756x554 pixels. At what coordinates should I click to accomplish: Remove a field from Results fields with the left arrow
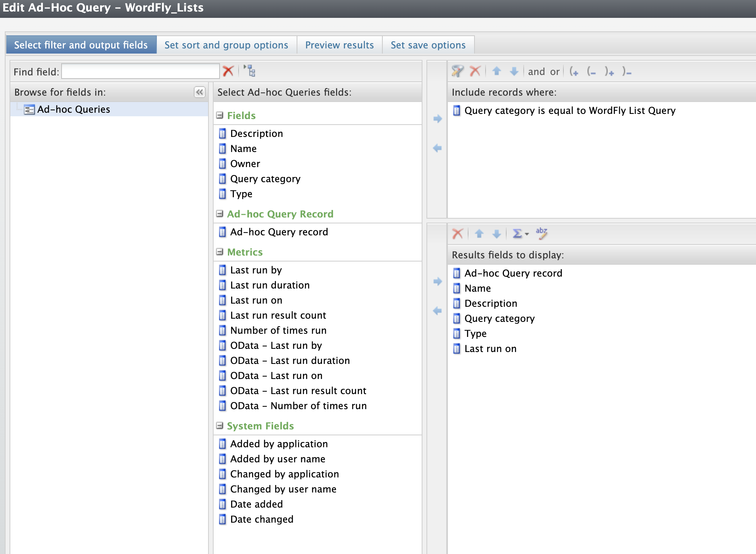click(438, 311)
